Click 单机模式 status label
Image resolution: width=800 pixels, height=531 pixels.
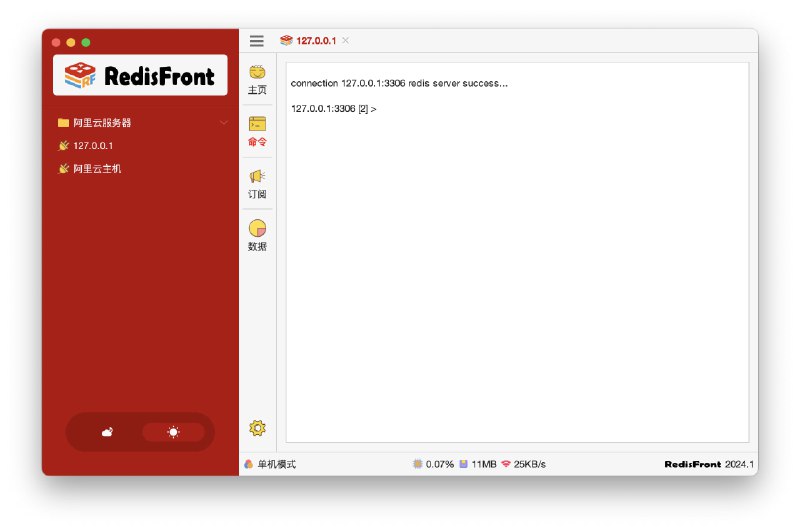(x=276, y=464)
